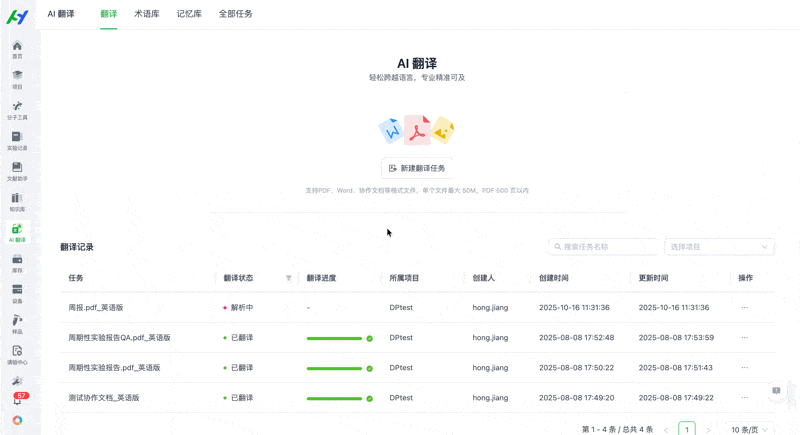Click the 创建时间 column header
Image resolution: width=800 pixels, height=435 pixels.
[x=554, y=278]
